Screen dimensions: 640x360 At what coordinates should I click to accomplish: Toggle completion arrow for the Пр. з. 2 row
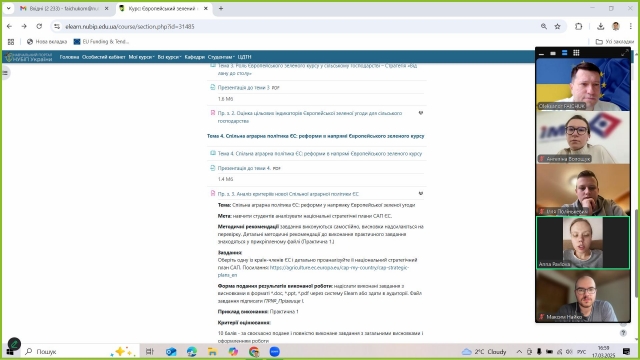pyautogui.click(x=420, y=113)
